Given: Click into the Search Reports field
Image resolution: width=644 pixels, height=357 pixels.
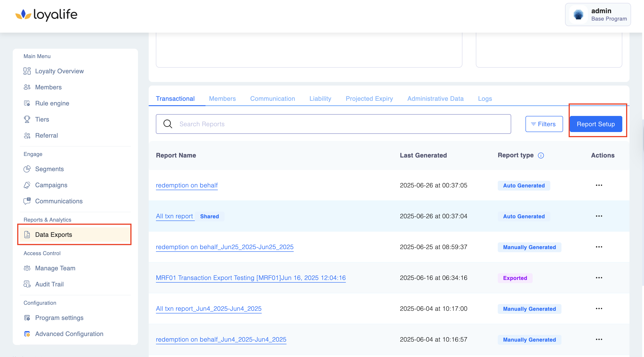Looking at the screenshot, I should point(340,124).
